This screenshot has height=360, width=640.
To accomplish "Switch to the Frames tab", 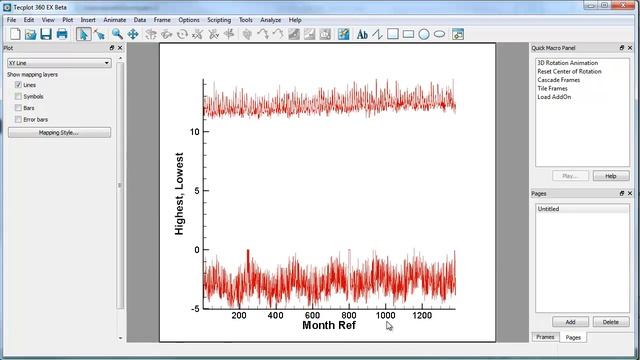I will coord(545,337).
